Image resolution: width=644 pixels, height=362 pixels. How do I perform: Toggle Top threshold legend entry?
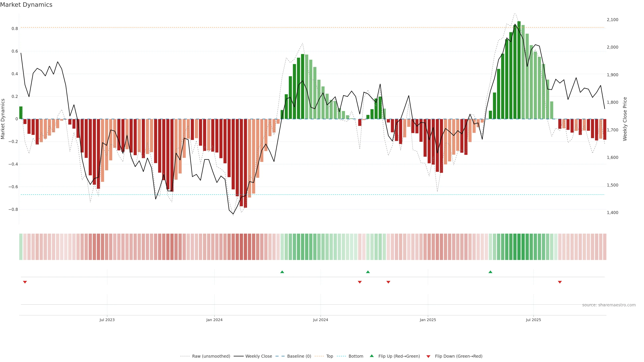point(330,356)
